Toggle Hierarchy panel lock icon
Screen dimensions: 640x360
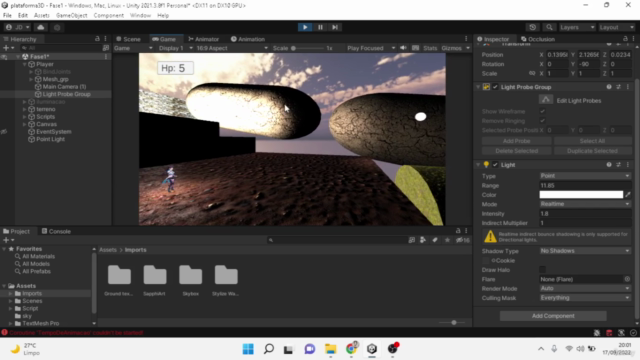(97, 38)
